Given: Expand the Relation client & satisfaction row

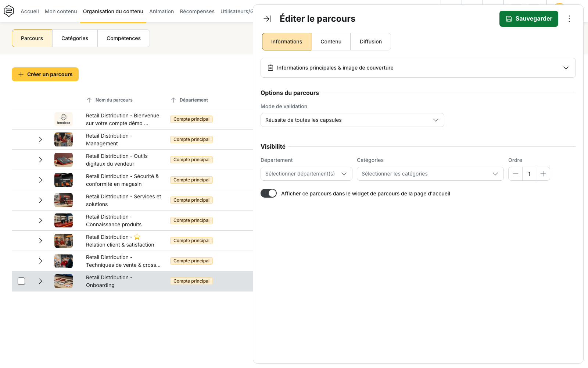Looking at the screenshot, I should (40, 241).
